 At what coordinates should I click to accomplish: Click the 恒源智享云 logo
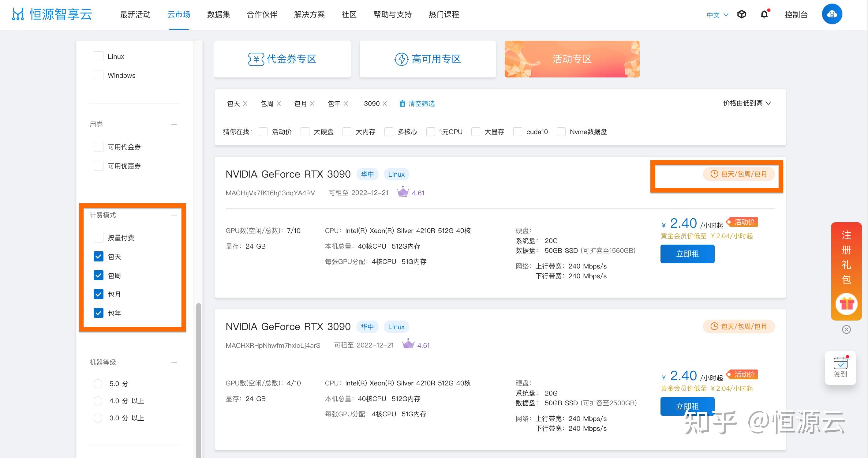pos(52,14)
